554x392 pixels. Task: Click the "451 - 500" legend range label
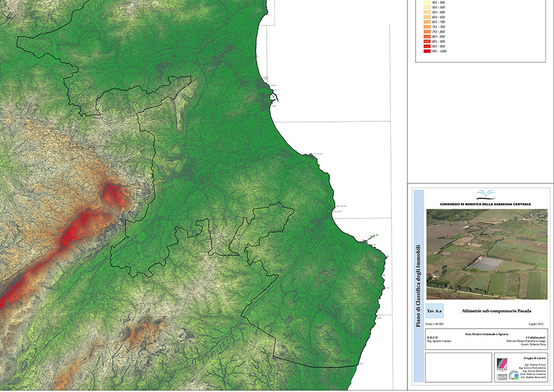pyautogui.click(x=438, y=2)
